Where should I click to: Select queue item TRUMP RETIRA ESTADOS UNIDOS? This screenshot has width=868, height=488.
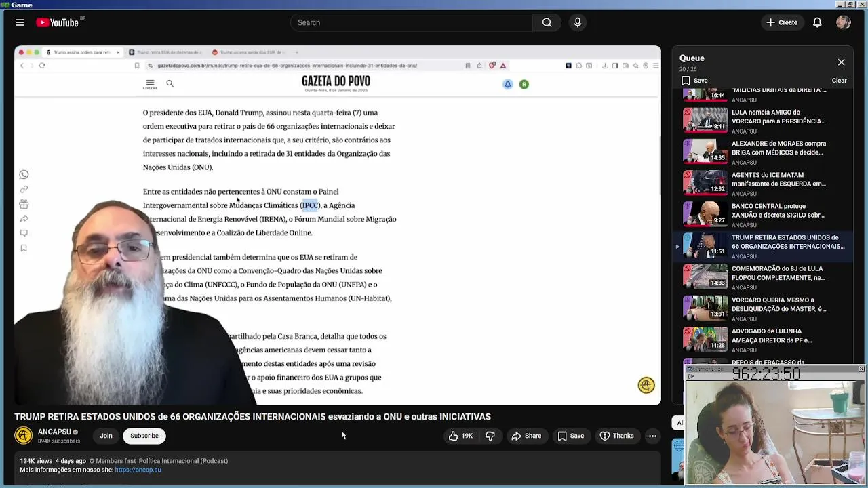pyautogui.click(x=764, y=246)
